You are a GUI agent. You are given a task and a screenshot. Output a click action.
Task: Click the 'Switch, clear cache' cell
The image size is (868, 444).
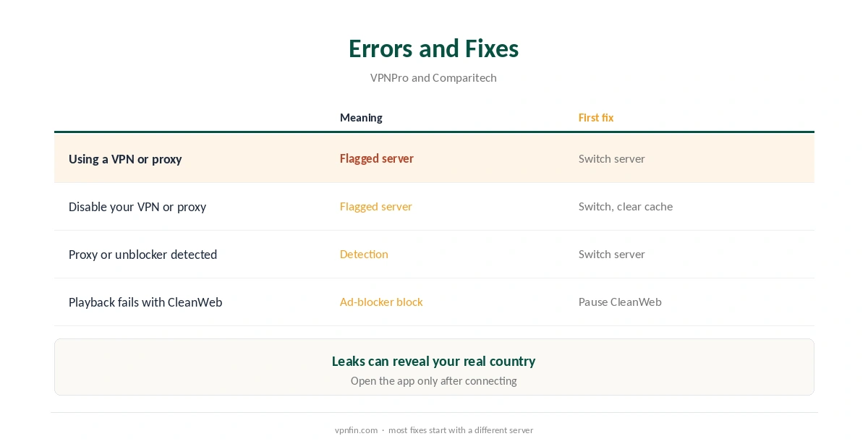coord(626,206)
